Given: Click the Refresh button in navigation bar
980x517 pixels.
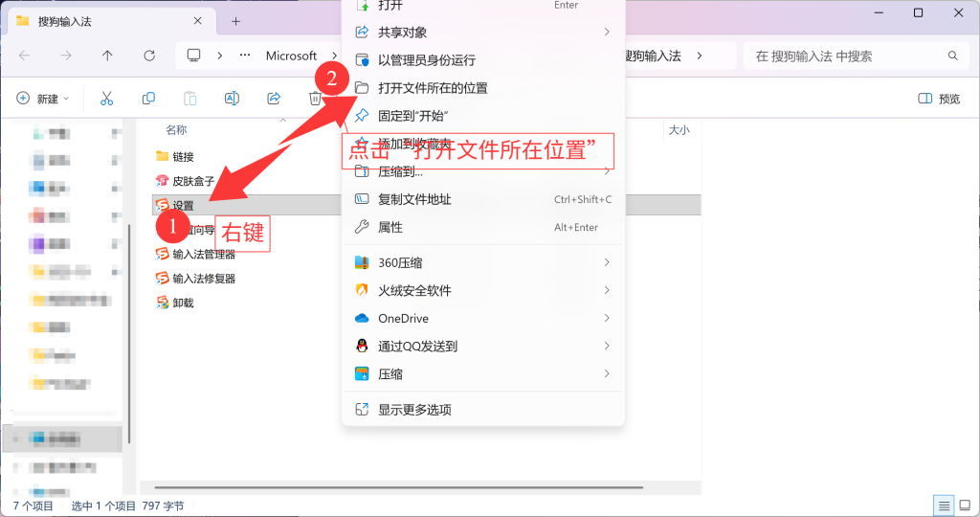Looking at the screenshot, I should [x=149, y=56].
